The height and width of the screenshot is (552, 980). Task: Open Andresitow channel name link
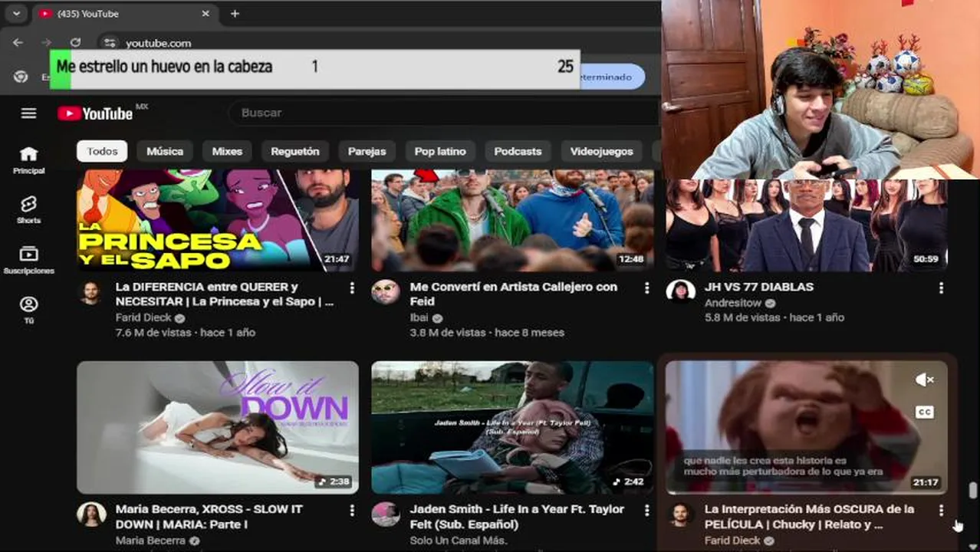734,303
